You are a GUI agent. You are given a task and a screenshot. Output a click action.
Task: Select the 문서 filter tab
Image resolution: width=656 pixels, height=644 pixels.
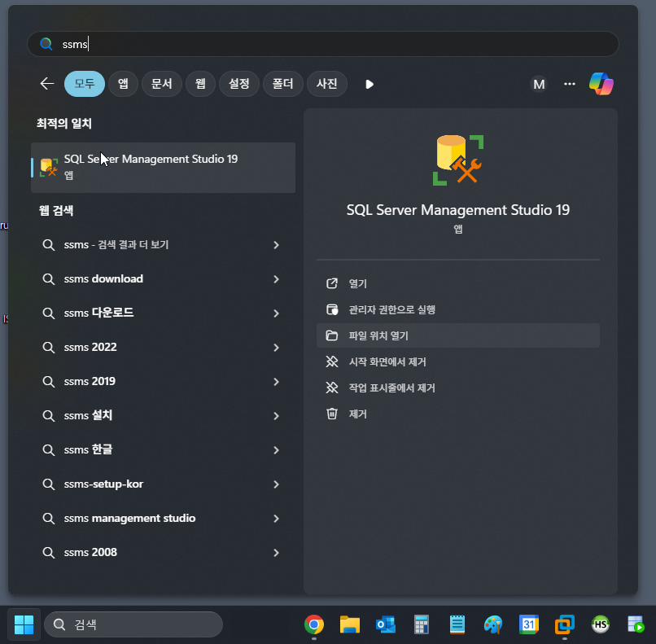(x=161, y=84)
